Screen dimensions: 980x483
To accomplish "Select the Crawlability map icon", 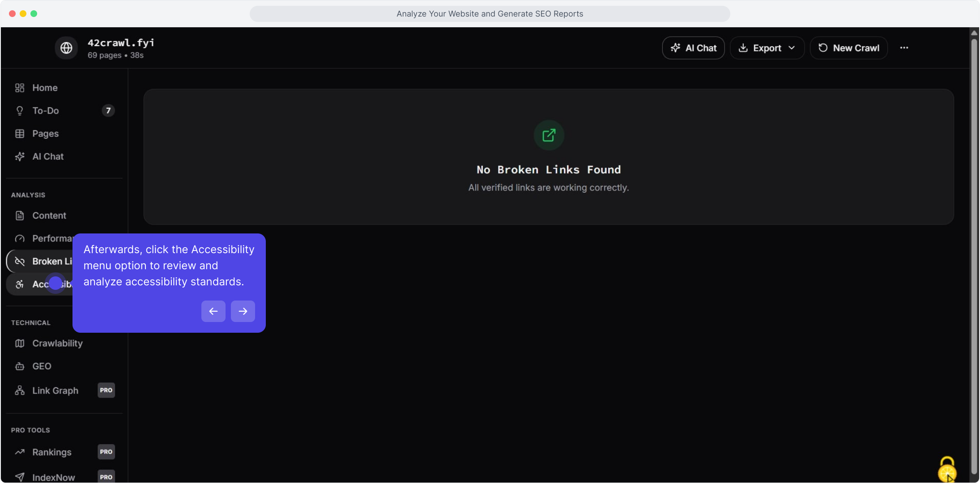I will pos(20,343).
